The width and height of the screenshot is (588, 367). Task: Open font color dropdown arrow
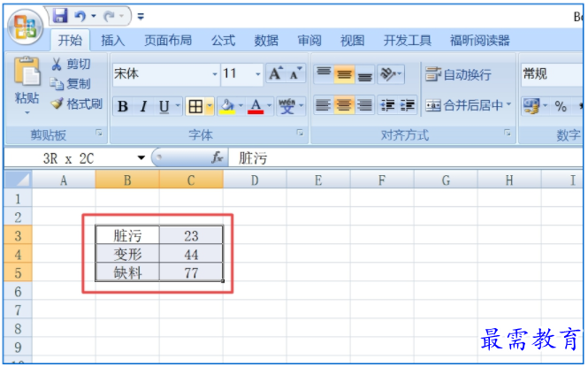pyautogui.click(x=269, y=107)
